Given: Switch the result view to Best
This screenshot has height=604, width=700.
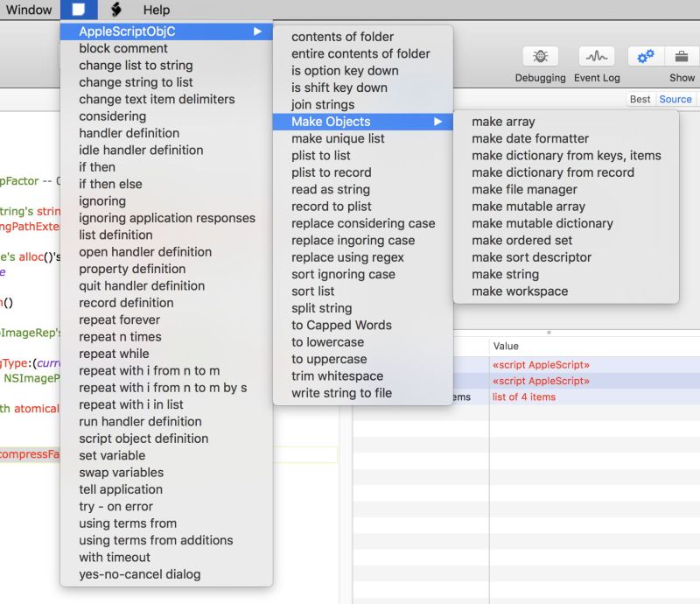Looking at the screenshot, I should [x=641, y=99].
